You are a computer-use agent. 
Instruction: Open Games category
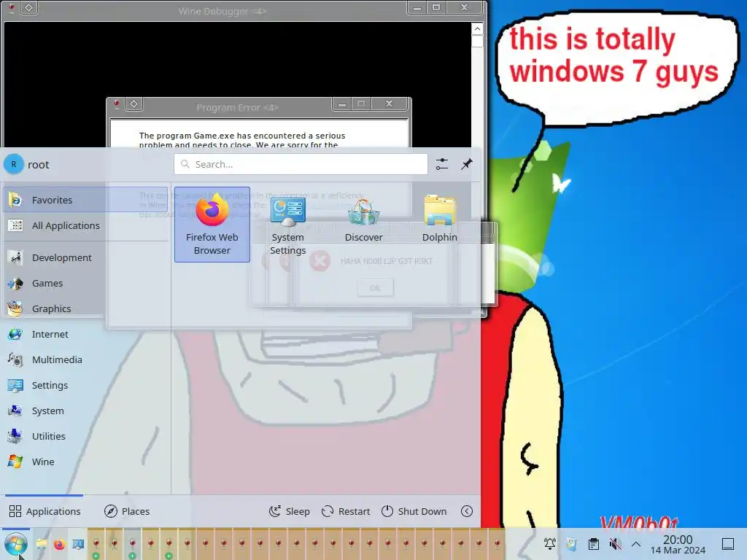click(86, 284)
